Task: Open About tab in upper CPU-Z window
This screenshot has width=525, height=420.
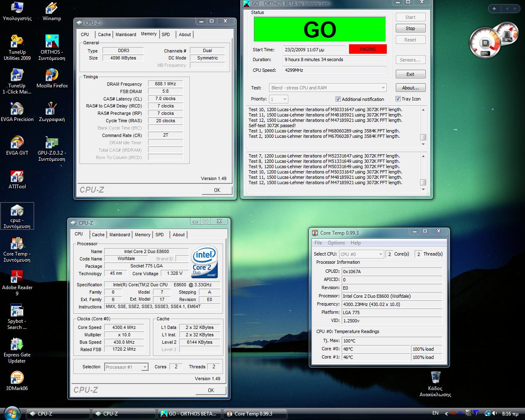Action: point(185,34)
